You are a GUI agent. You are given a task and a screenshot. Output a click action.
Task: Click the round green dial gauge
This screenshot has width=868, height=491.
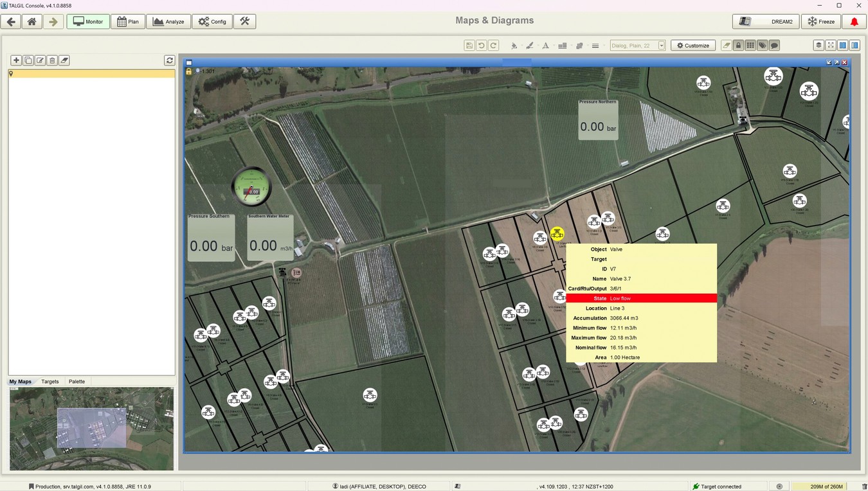click(251, 186)
